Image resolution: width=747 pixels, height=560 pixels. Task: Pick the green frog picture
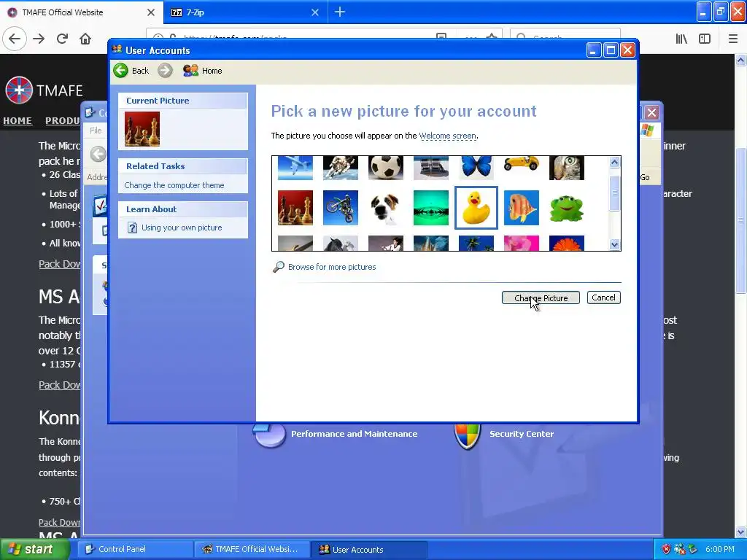[567, 208]
